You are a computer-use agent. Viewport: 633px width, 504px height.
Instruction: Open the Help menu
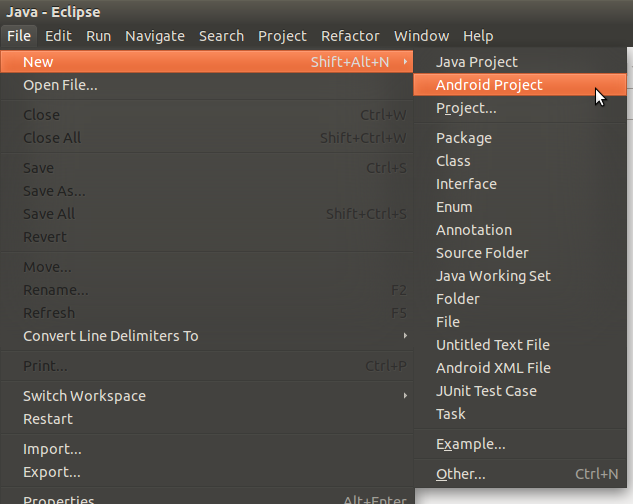point(478,36)
